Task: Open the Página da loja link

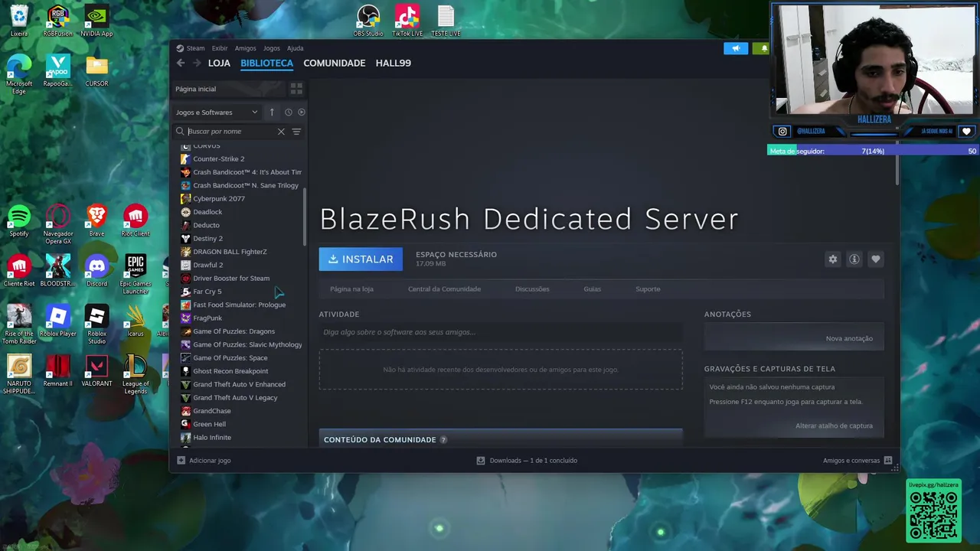Action: [x=351, y=289]
